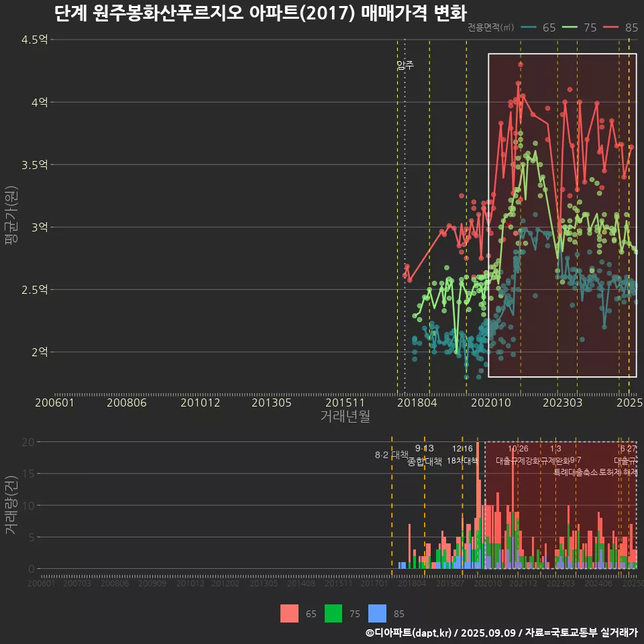The image size is (644, 644).
Task: Click the 201701 label on volume chart axis
Action: 374,583
